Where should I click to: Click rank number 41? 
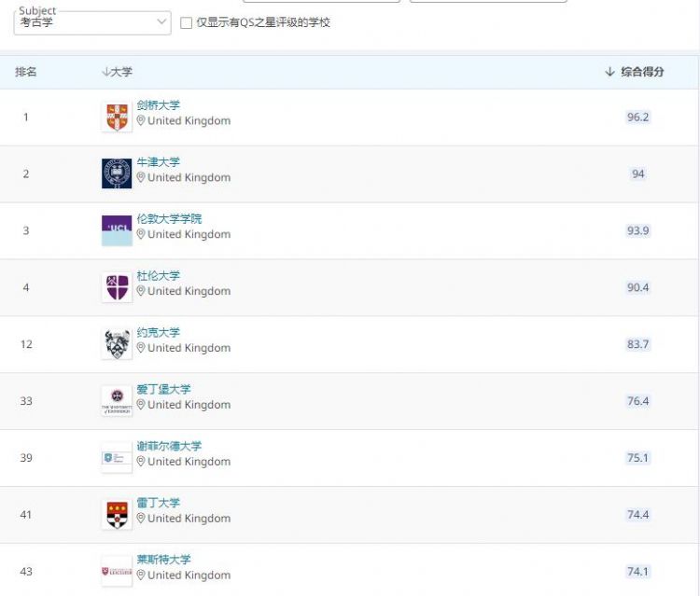tap(26, 514)
